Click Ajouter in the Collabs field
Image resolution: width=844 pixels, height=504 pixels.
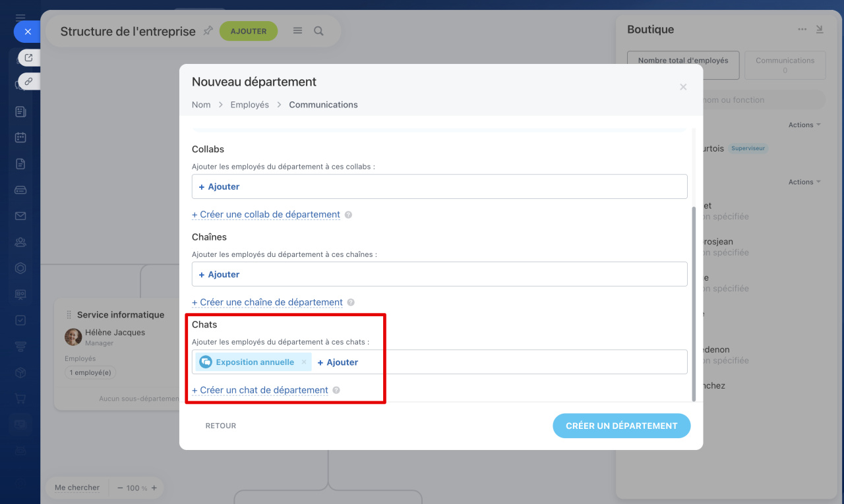pos(220,186)
